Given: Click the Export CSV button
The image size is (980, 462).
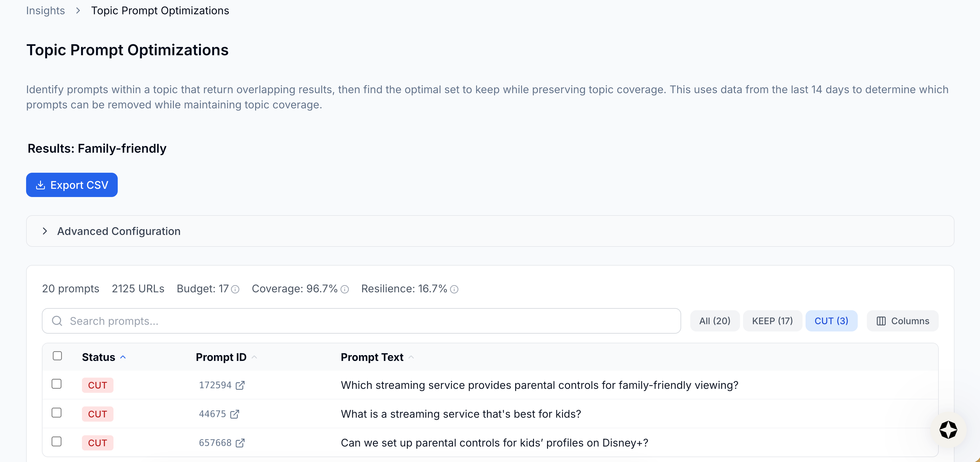Looking at the screenshot, I should (72, 185).
